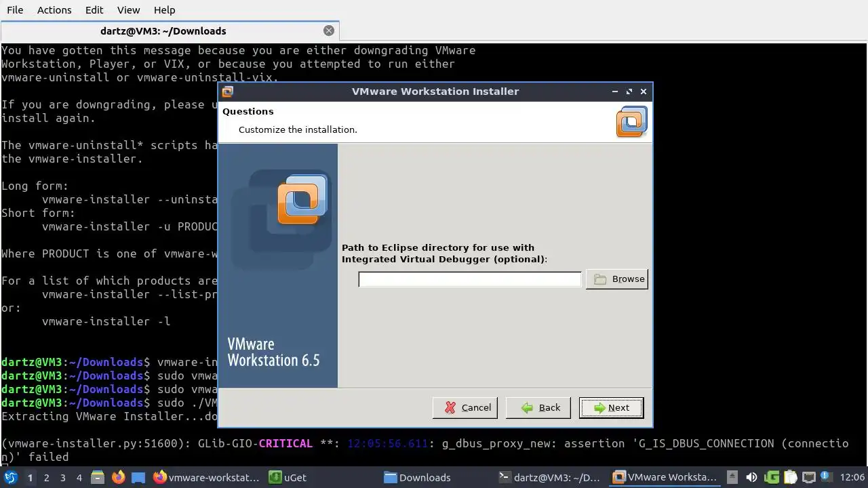
Task: Switch to the vmware-workstation Firefox window
Action: coord(206,478)
